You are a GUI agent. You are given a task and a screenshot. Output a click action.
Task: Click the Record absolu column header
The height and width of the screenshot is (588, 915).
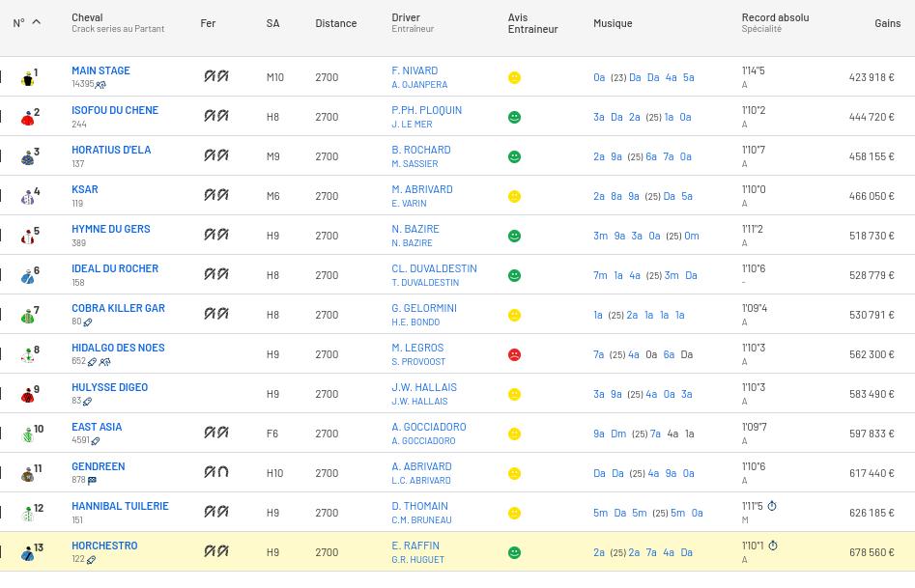coord(775,17)
